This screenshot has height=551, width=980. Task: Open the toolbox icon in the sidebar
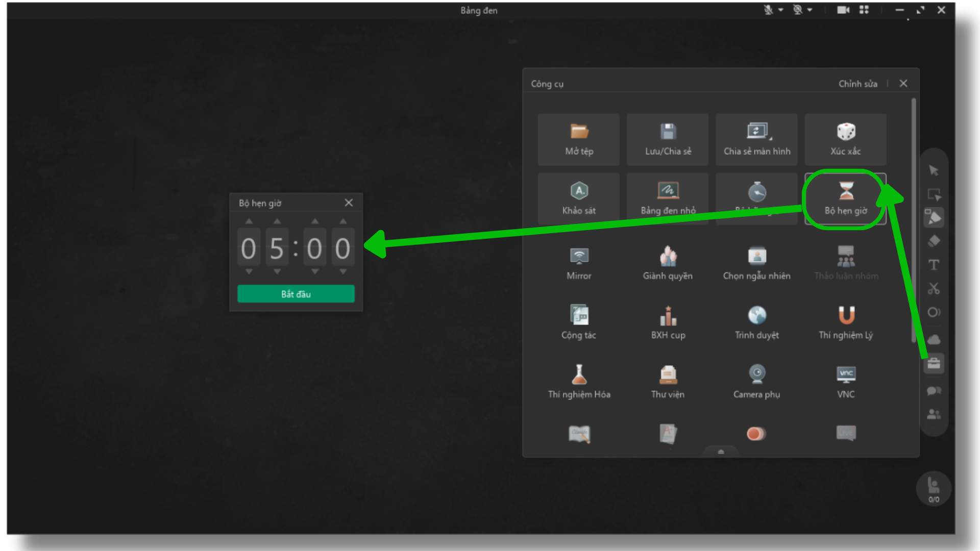[934, 364]
